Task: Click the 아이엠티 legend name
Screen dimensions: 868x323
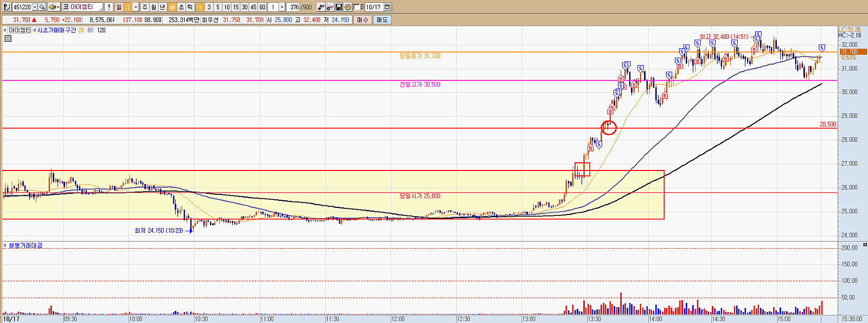Action: click(x=20, y=30)
